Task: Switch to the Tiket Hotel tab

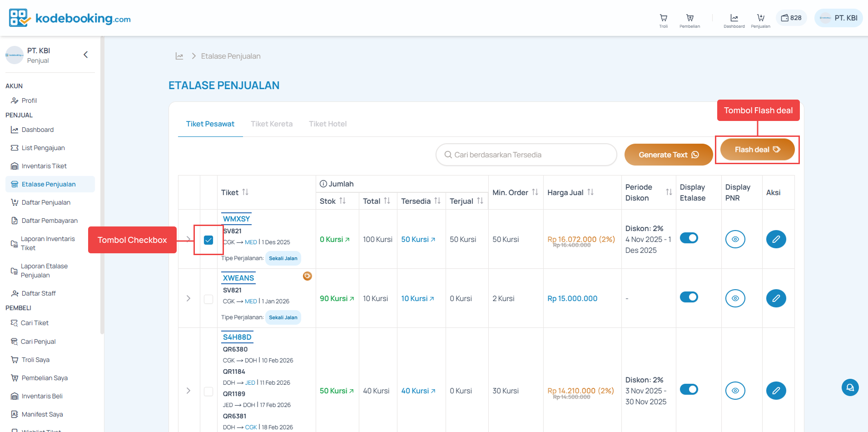Action: (327, 124)
